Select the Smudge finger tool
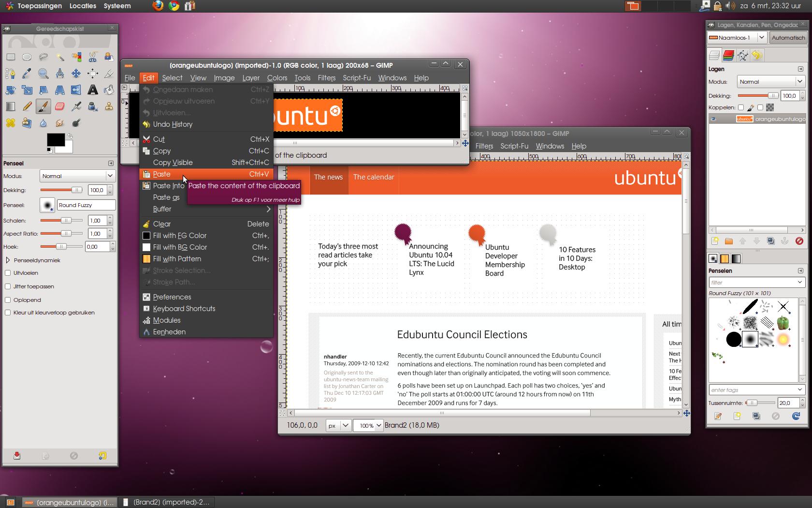812x508 pixels. click(60, 123)
